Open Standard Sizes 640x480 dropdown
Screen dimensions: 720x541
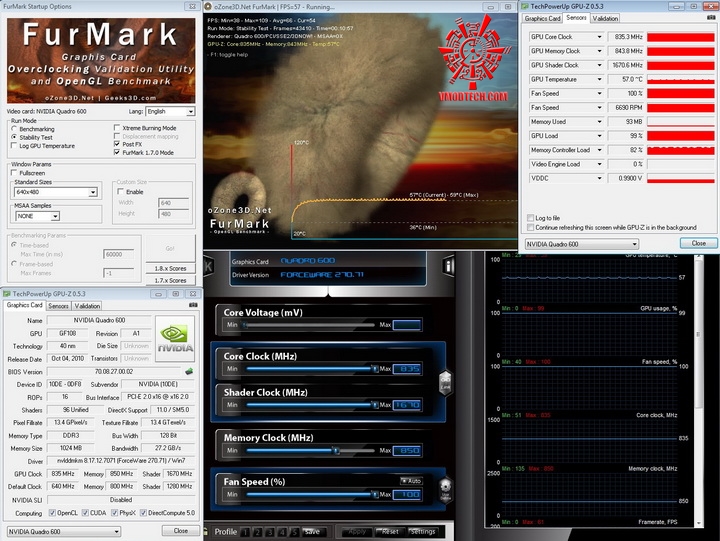(93, 192)
